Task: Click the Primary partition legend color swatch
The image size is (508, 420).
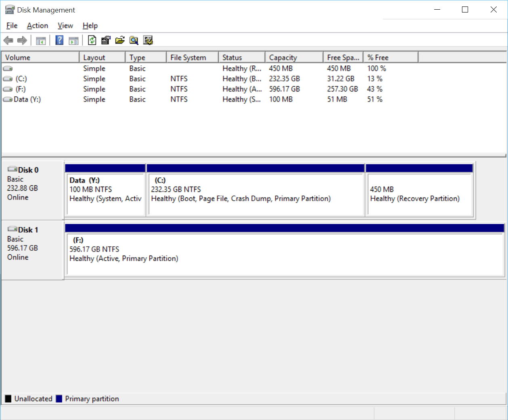Action: click(59, 399)
